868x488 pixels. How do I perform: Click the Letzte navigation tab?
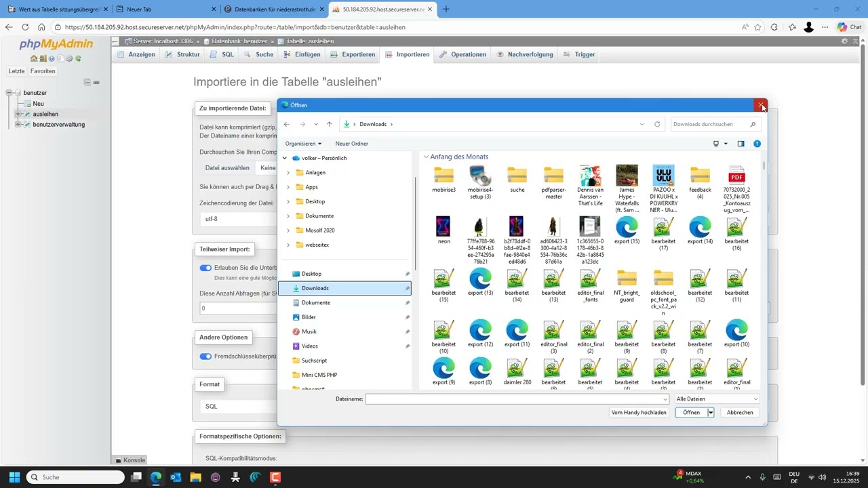point(17,71)
